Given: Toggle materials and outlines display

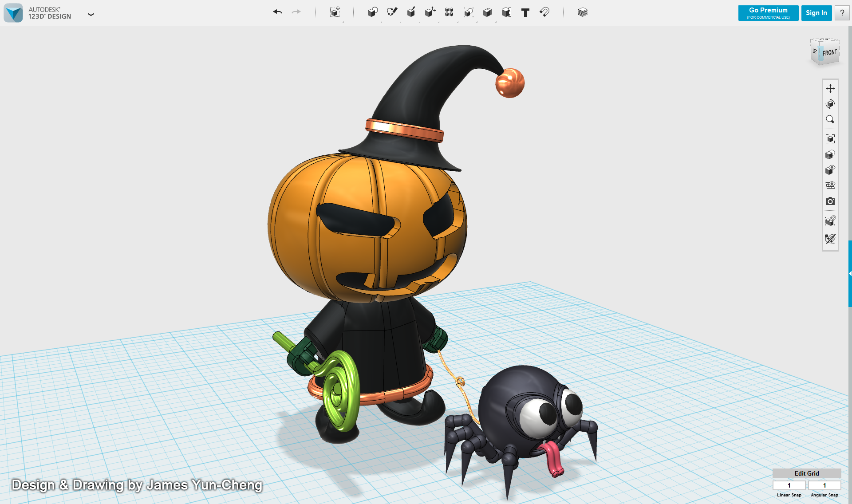Looking at the screenshot, I should (830, 154).
